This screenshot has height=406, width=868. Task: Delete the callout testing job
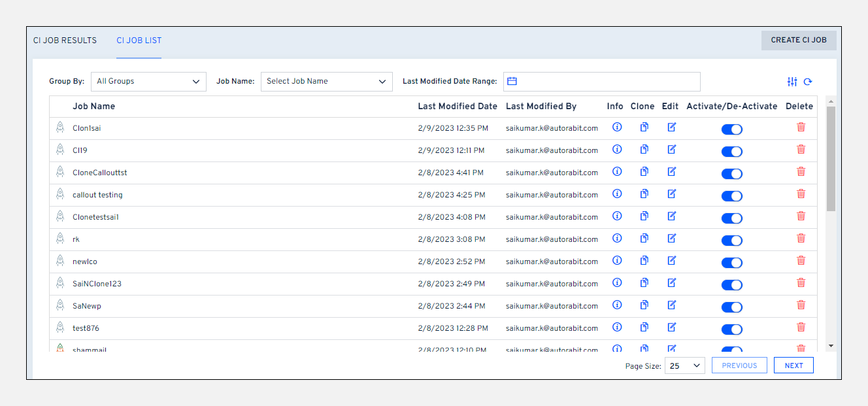(x=801, y=194)
